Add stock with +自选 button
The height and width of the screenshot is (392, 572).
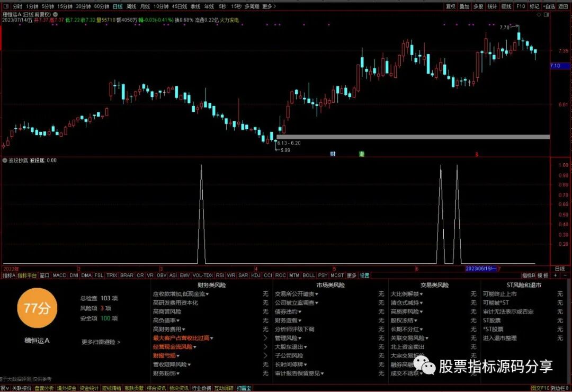point(549,6)
